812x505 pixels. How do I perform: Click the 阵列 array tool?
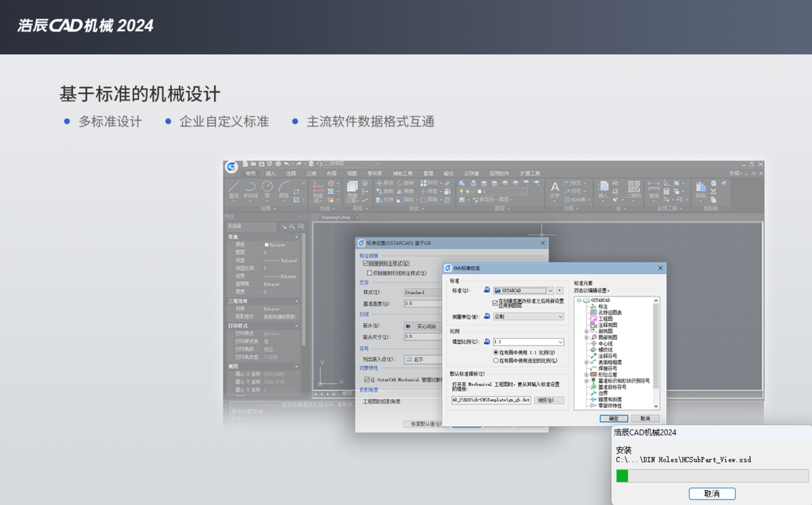pos(428,183)
